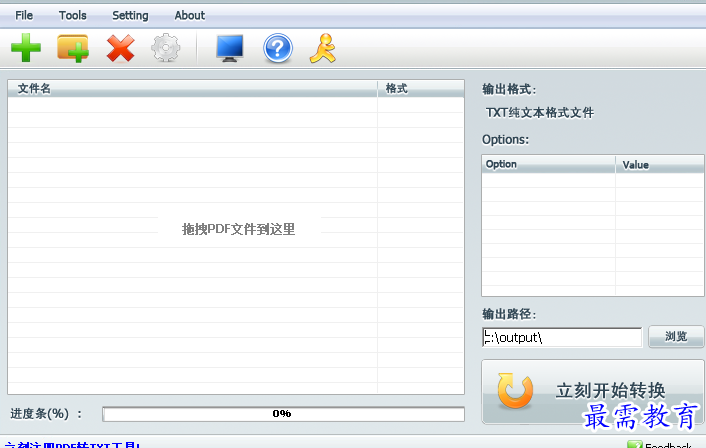The width and height of the screenshot is (706, 448).
Task: Click the orange refresh arrow convert icon
Action: click(x=515, y=390)
